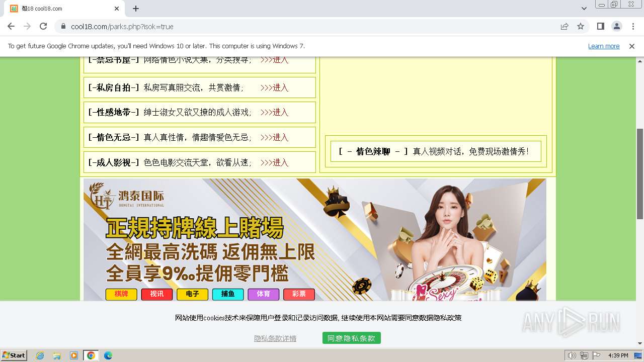Image resolution: width=644 pixels, height=362 pixels.
Task: Click the address bar URL
Action: click(x=122, y=27)
